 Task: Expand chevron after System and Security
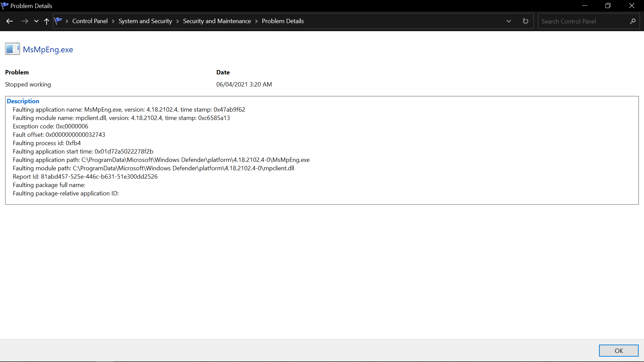177,21
